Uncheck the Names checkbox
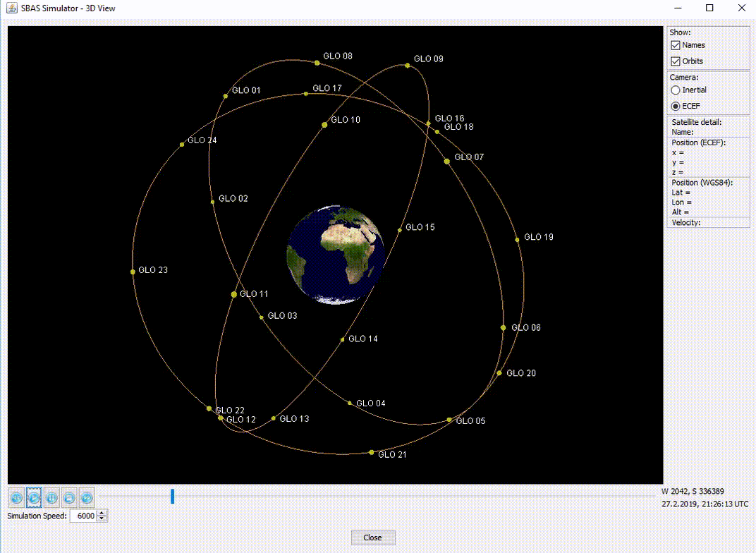Image resolution: width=756 pixels, height=553 pixels. [676, 45]
